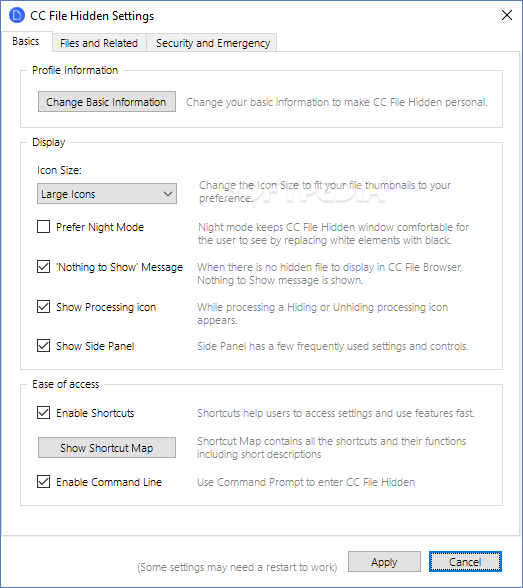This screenshot has width=523, height=588.
Task: Toggle the Show Side Panel checkbox
Action: (x=43, y=345)
